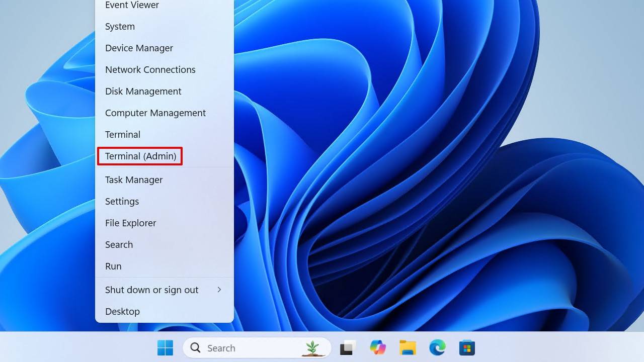This screenshot has width=644, height=362.
Task: Show Desktop via the menu entry
Action: (x=122, y=312)
